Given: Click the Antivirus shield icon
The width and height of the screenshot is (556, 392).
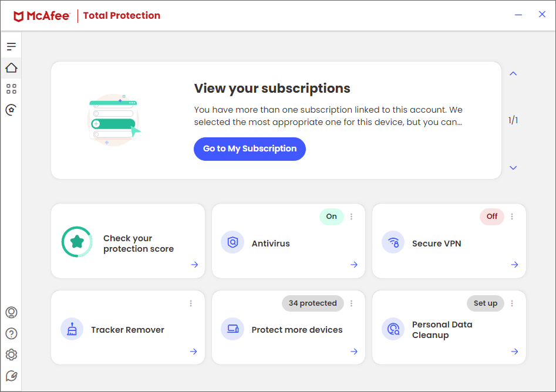Looking at the screenshot, I should click(232, 242).
